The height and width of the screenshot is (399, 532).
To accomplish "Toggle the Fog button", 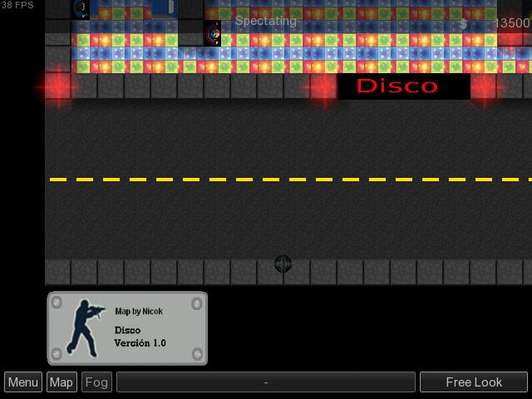I will coord(96,382).
